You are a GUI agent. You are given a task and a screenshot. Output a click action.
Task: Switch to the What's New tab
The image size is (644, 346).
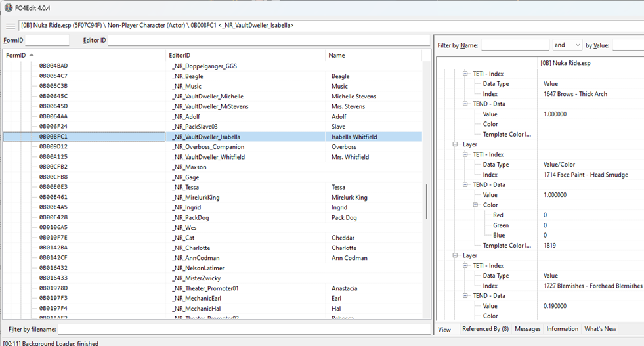point(600,329)
